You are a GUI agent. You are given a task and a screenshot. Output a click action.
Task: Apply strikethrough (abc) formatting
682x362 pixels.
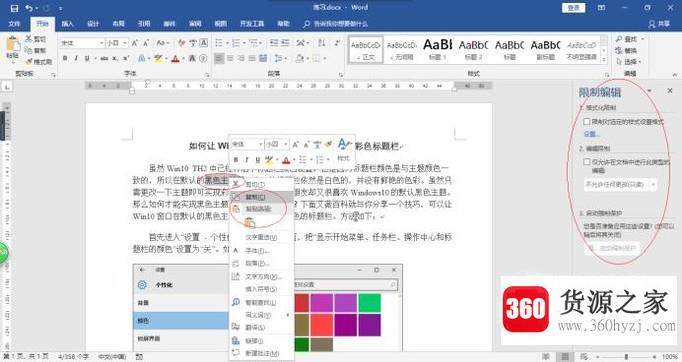(x=104, y=58)
